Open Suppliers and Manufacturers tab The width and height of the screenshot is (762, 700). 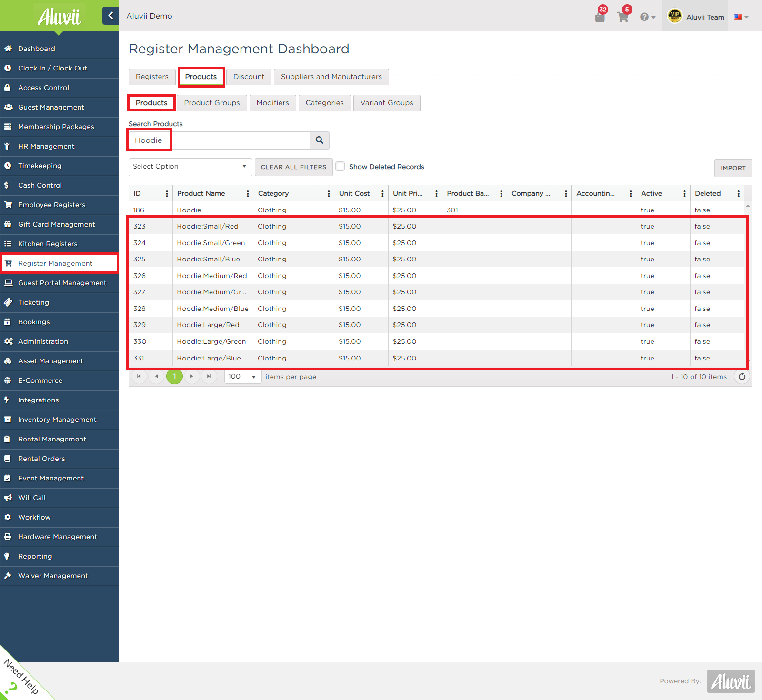(x=331, y=77)
